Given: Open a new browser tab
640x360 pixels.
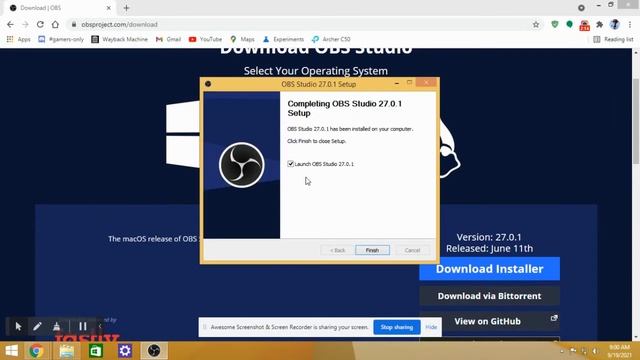Looking at the screenshot, I should [x=126, y=8].
